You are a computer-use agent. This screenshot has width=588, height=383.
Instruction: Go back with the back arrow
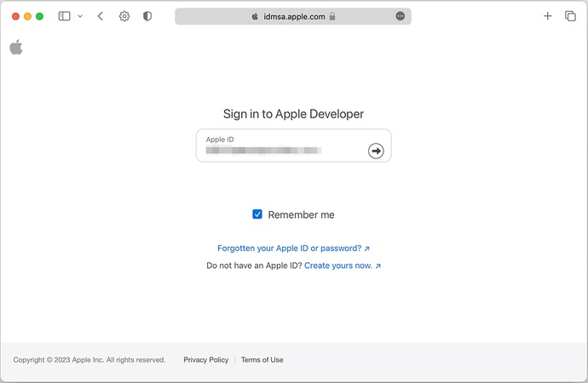pos(100,16)
